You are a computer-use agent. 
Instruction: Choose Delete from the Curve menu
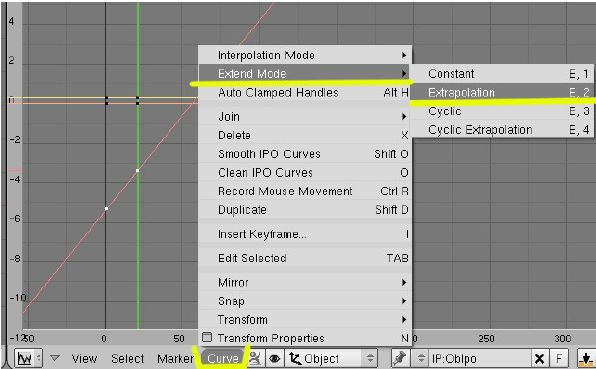coord(305,135)
